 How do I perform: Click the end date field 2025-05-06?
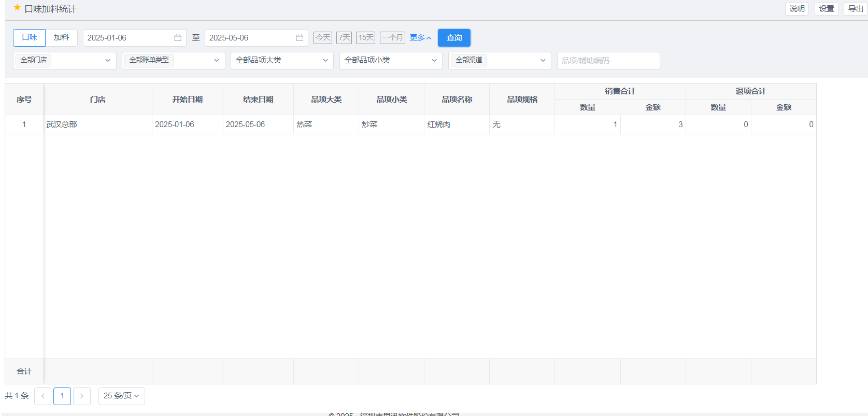coord(257,38)
